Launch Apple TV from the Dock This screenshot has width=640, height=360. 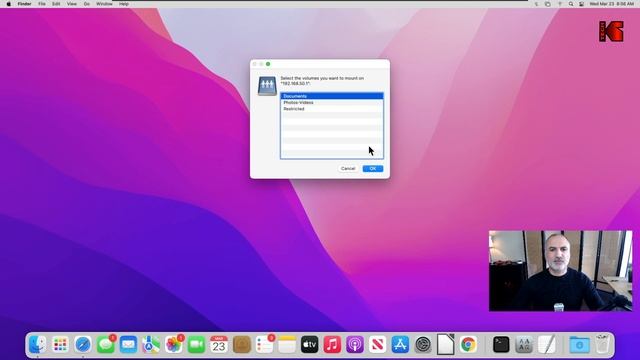310,344
